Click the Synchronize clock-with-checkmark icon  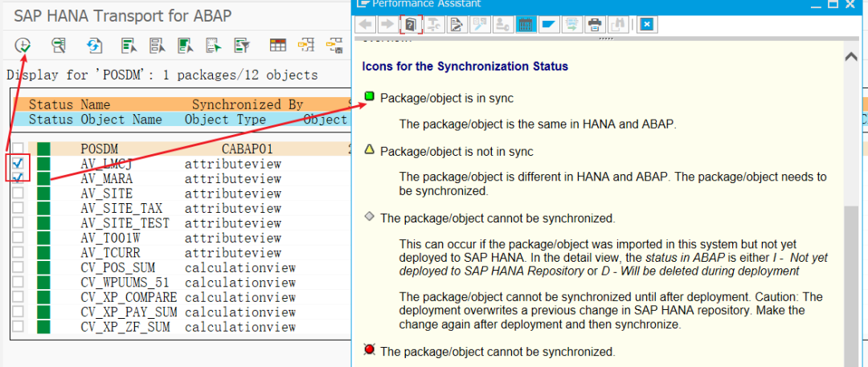[23, 45]
